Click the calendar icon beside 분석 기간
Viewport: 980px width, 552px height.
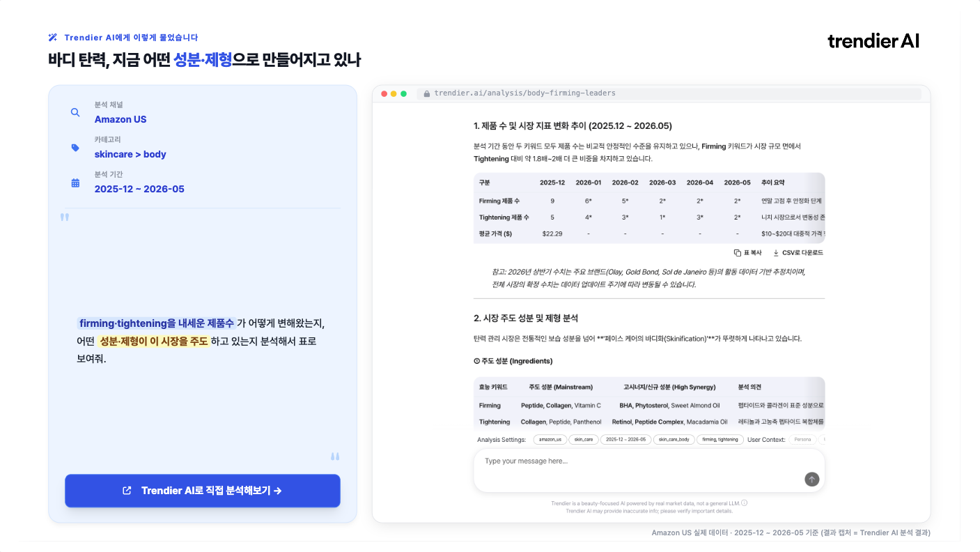pos(75,183)
